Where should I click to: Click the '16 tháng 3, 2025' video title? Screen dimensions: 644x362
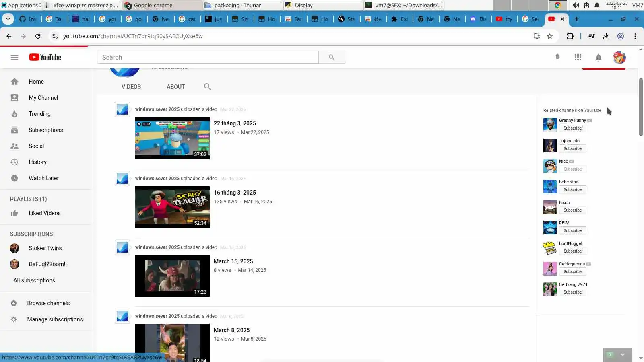(235, 193)
